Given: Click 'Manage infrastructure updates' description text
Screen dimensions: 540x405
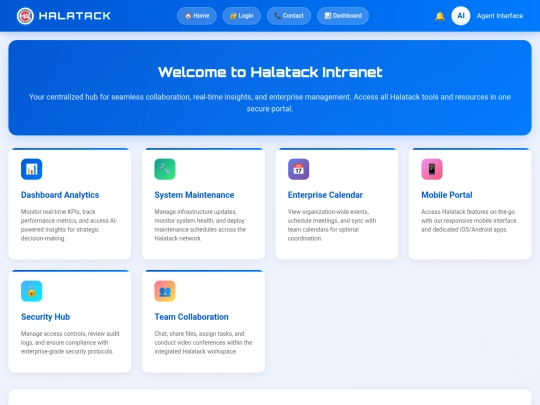Looking at the screenshot, I should tap(200, 225).
